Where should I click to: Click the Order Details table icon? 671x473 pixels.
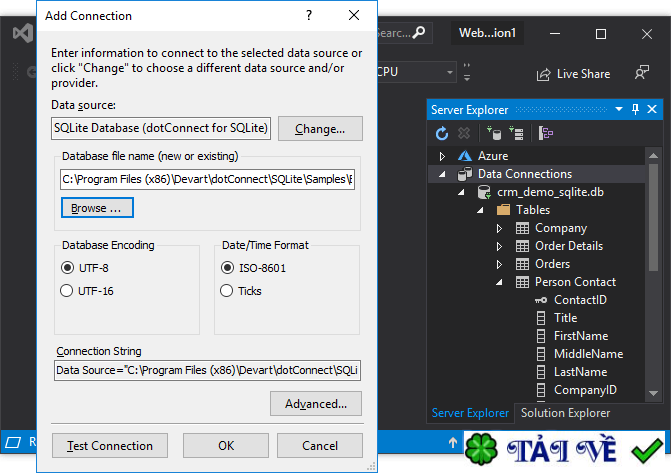point(522,246)
